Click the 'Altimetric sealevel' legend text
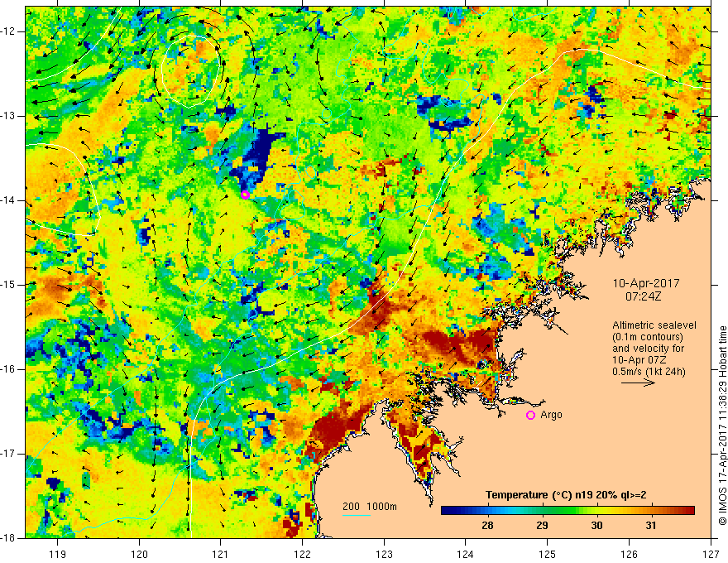The width and height of the screenshot is (728, 563). pos(654,325)
